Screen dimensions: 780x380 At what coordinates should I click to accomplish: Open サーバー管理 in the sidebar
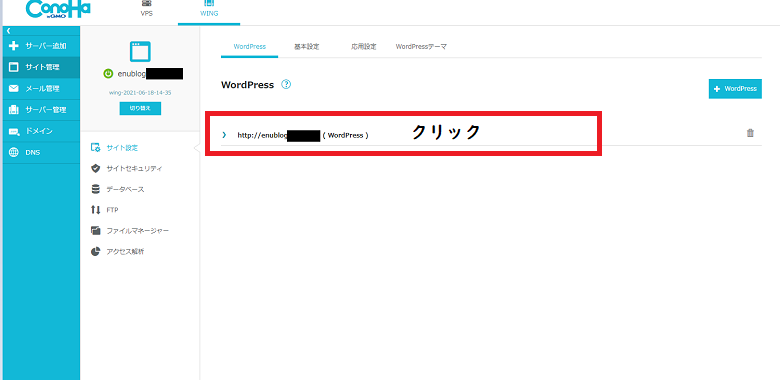coord(40,109)
